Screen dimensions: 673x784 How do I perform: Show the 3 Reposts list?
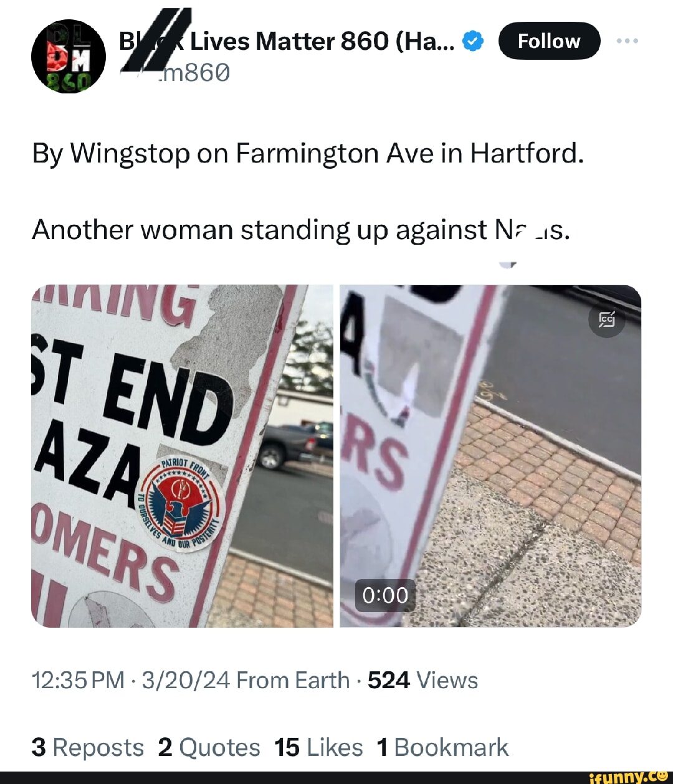88,747
